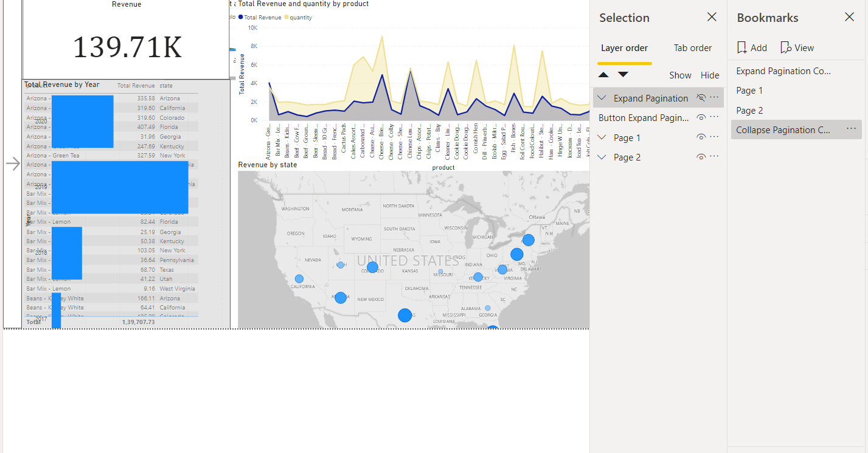Click the View bookmarks icon
868x453 pixels.
click(x=786, y=47)
